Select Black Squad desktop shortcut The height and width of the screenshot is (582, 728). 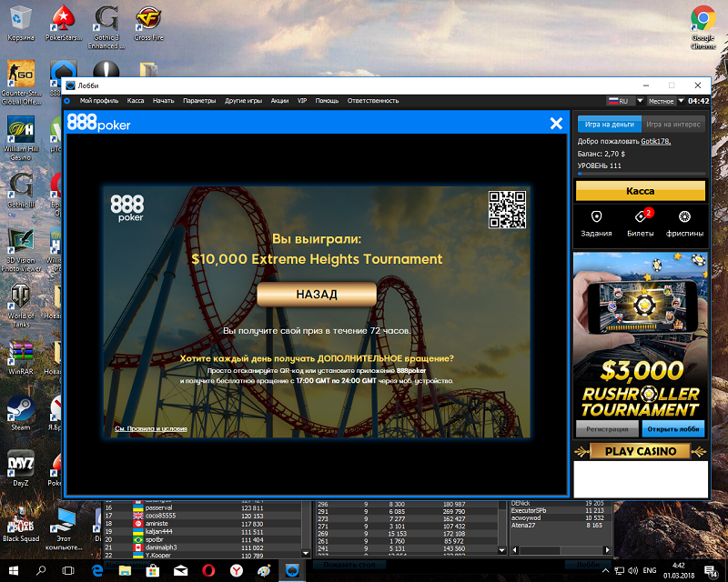[x=21, y=524]
